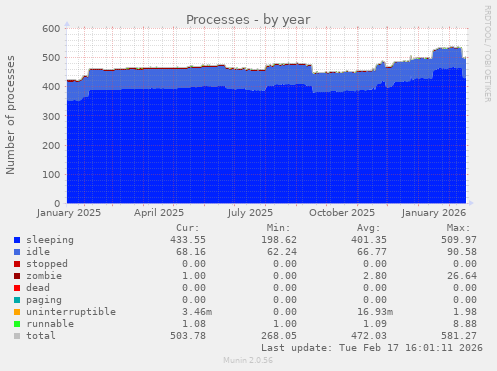The height and width of the screenshot is (371, 497).
Task: Click uninterruptible average value 16.93m
Action: coord(375,312)
